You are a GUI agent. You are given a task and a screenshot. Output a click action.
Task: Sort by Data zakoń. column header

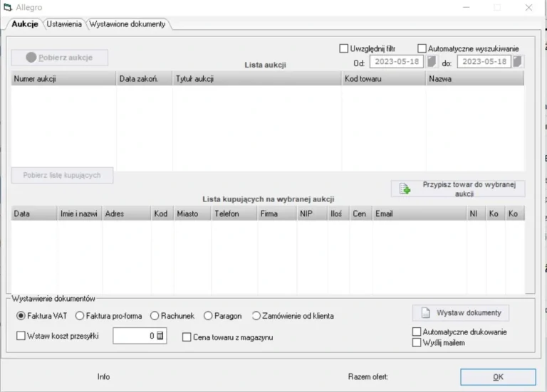(145, 79)
